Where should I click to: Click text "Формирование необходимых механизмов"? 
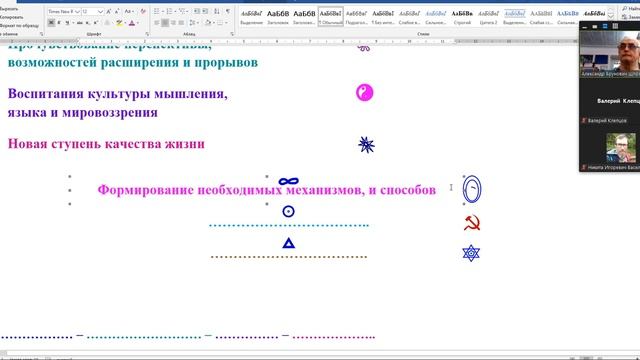point(231,190)
